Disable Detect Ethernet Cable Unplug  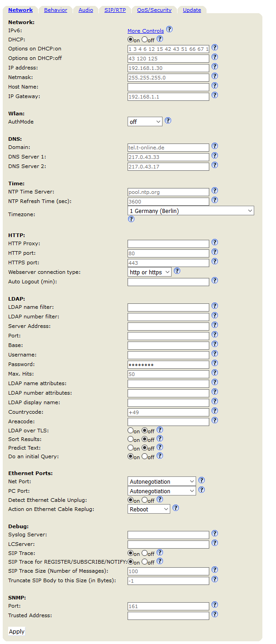coord(145,500)
